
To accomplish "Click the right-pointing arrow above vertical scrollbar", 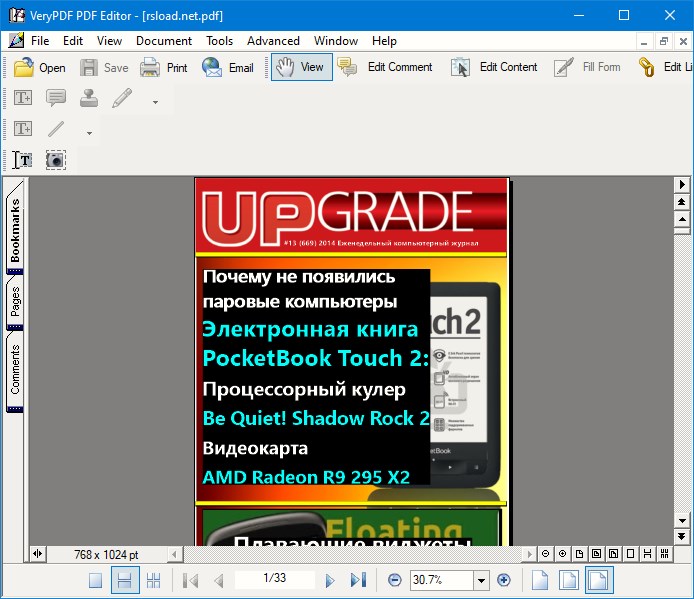I will point(682,185).
